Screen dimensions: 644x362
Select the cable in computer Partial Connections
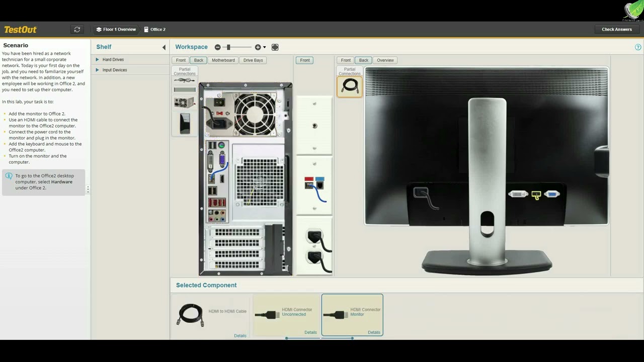(x=185, y=80)
